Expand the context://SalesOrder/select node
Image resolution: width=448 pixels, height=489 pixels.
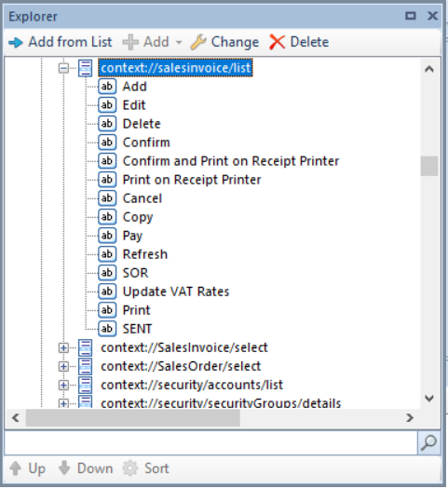pyautogui.click(x=63, y=366)
